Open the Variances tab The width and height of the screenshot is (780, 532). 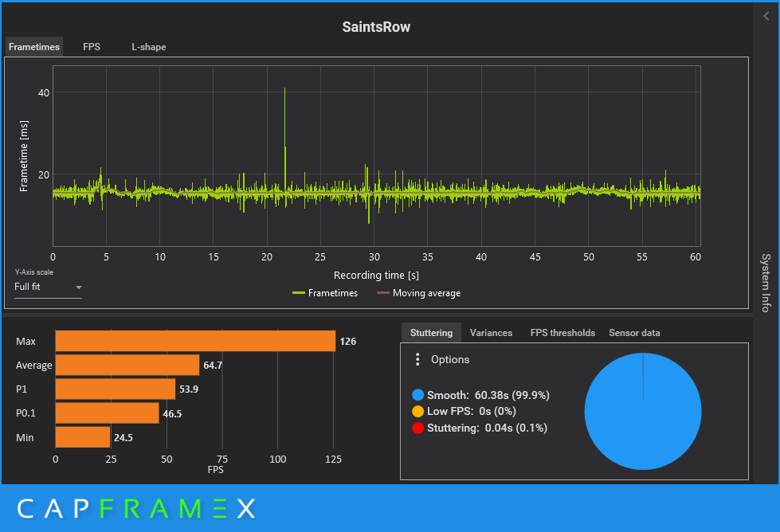click(x=491, y=333)
